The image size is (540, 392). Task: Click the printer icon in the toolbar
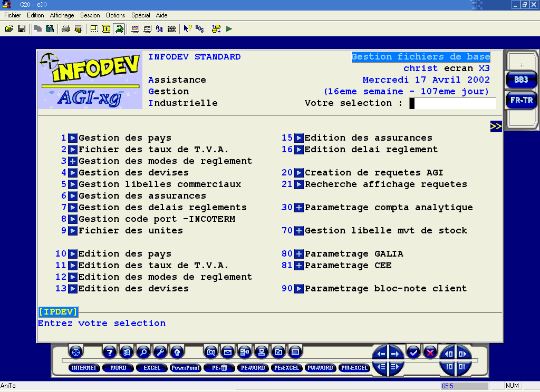tap(66, 28)
